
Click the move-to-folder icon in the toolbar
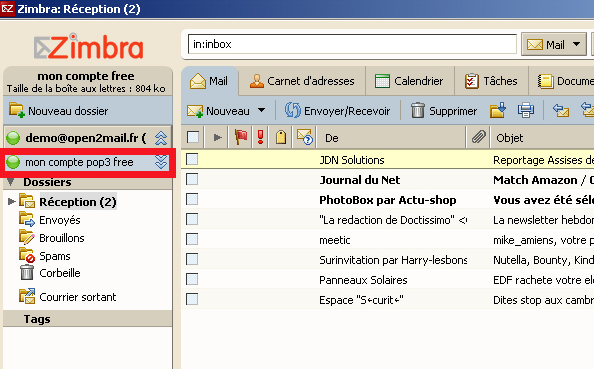(497, 110)
